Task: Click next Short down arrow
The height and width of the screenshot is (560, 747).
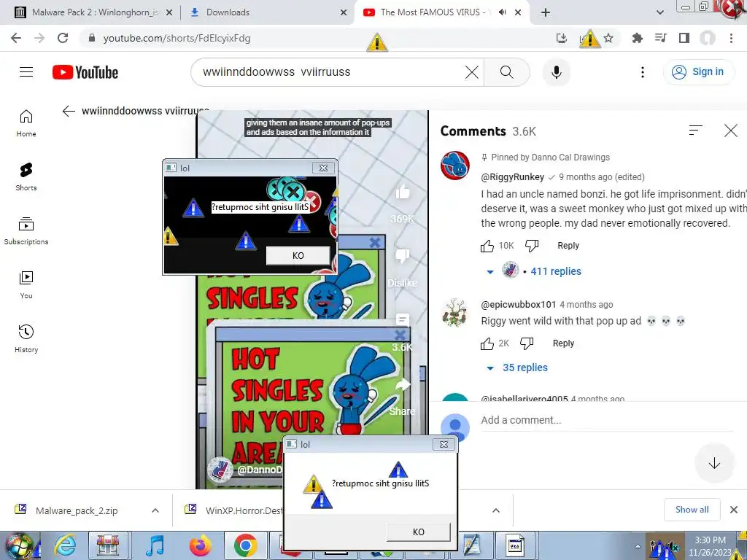Action: 714,463
